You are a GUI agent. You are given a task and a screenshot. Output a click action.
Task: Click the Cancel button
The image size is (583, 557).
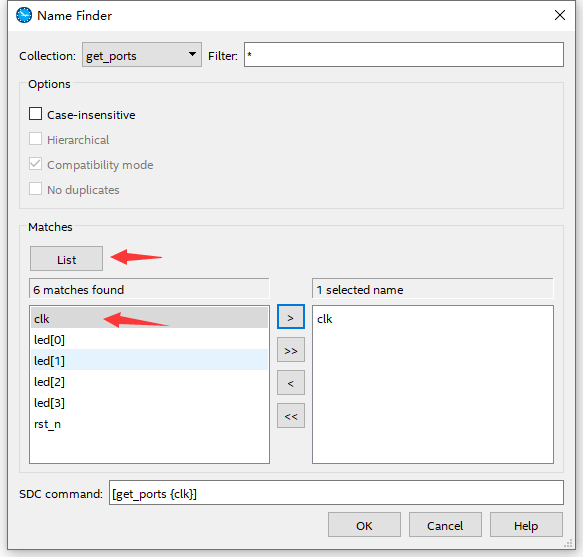(x=445, y=525)
